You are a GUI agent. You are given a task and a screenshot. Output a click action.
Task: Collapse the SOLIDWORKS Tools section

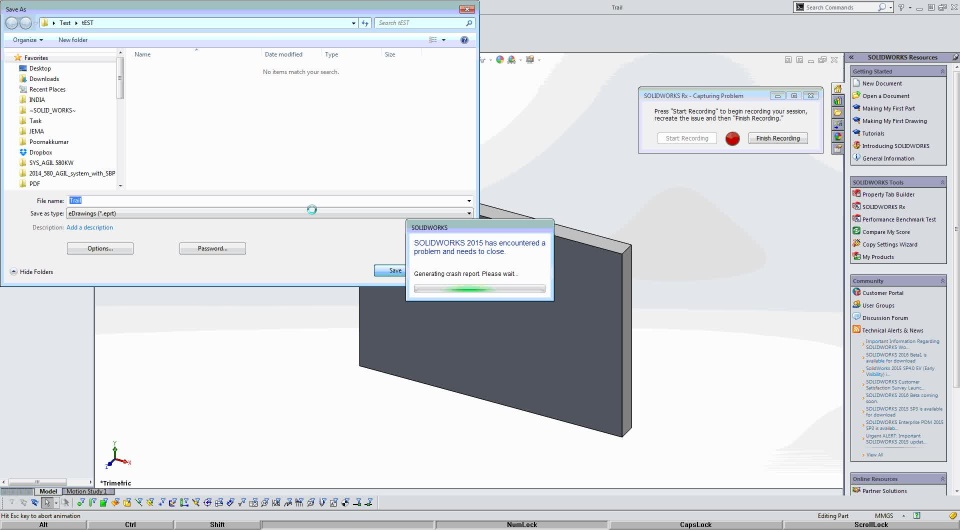tap(942, 182)
